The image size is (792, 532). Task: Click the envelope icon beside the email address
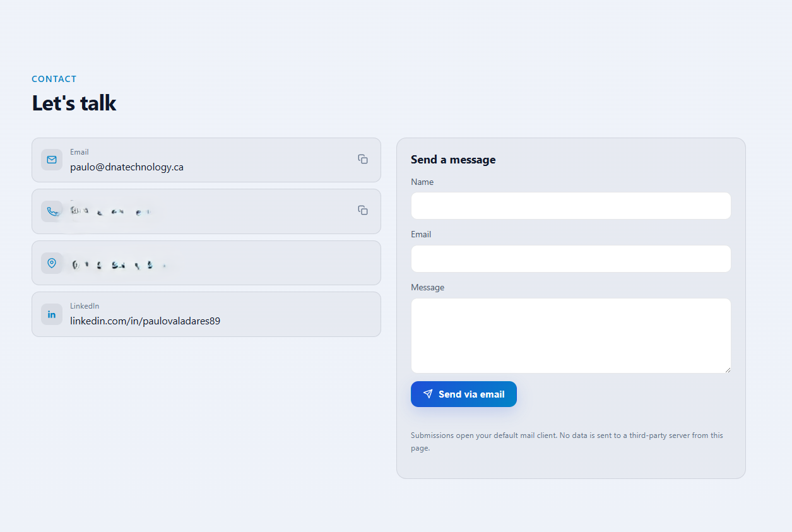[x=52, y=160]
